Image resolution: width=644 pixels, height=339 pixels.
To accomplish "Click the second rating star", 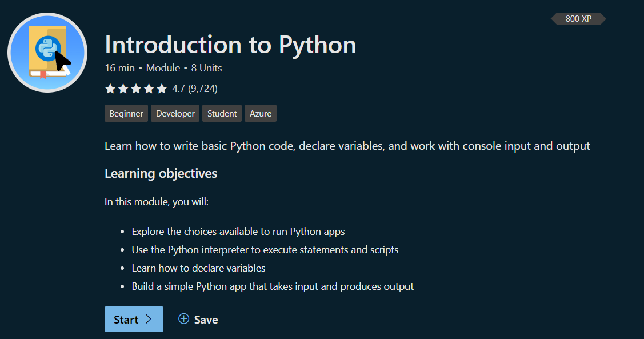I will pos(123,89).
